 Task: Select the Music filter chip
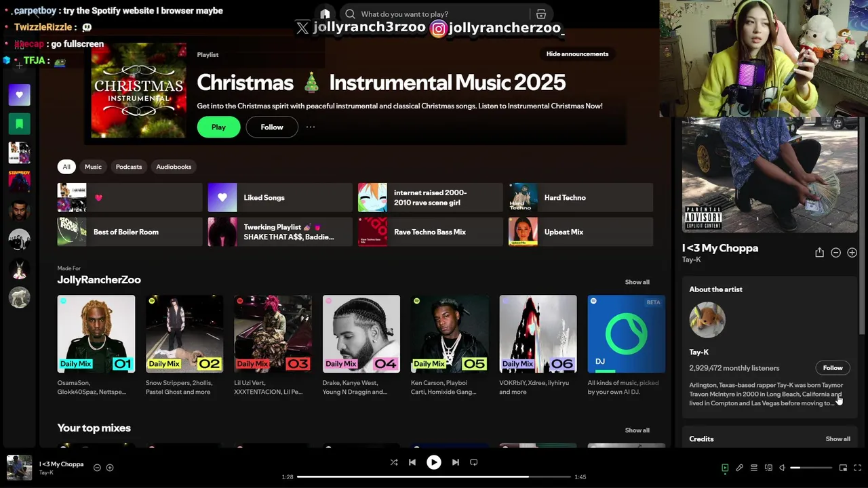click(93, 167)
